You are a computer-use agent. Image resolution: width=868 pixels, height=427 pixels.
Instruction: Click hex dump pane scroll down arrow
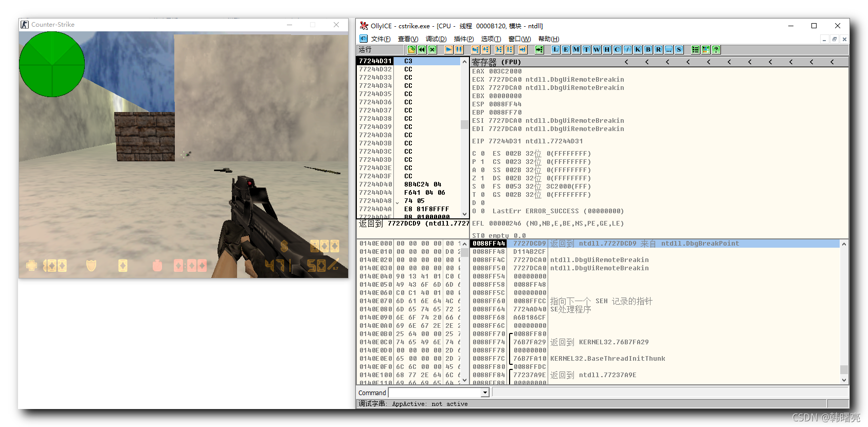point(465,380)
